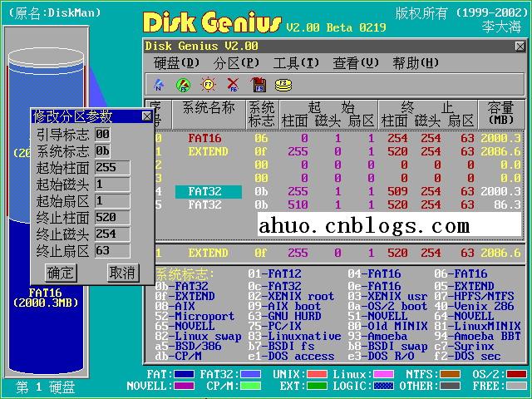Click the OTHER legend color swatch

click(450, 386)
